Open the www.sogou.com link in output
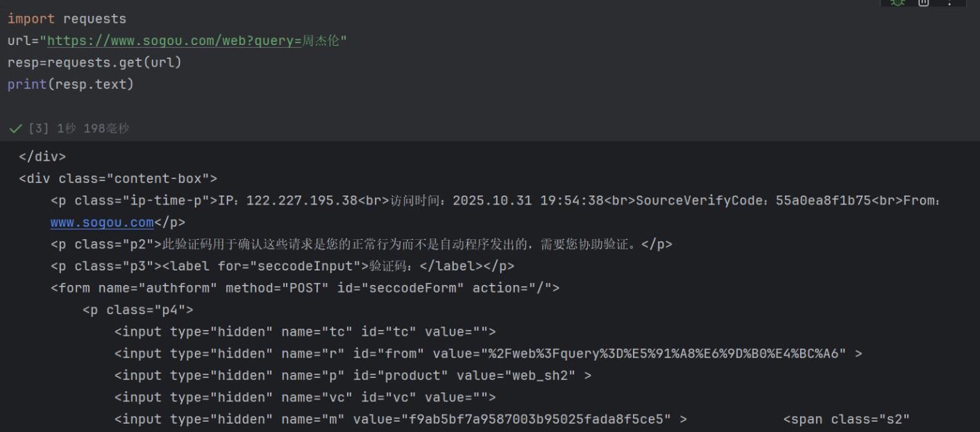The image size is (980, 432). pos(102,223)
